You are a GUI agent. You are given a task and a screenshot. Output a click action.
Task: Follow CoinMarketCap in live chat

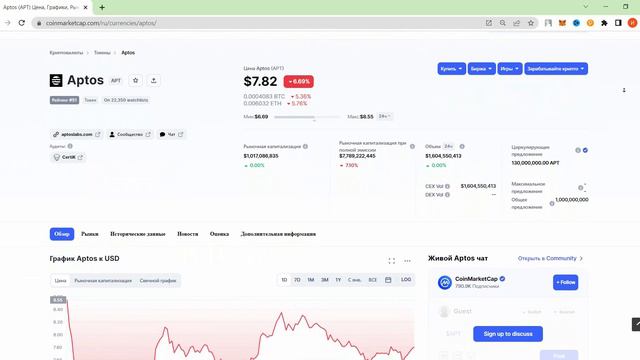pos(565,282)
